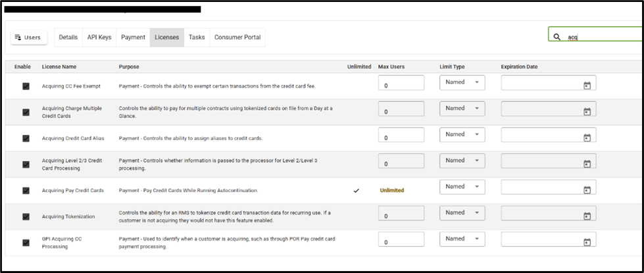This screenshot has width=644, height=273.
Task: Open calendar picker for Acquiring CC Fee Exempt
Action: pyautogui.click(x=587, y=86)
